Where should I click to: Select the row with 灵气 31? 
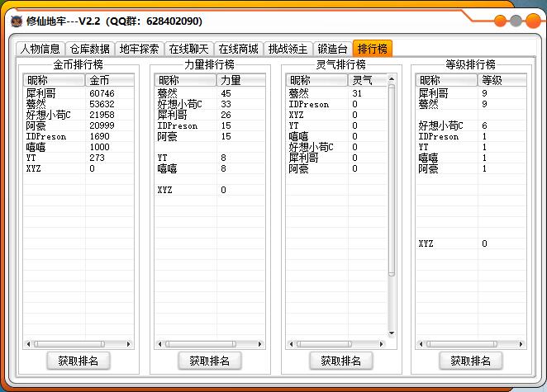tap(336, 93)
